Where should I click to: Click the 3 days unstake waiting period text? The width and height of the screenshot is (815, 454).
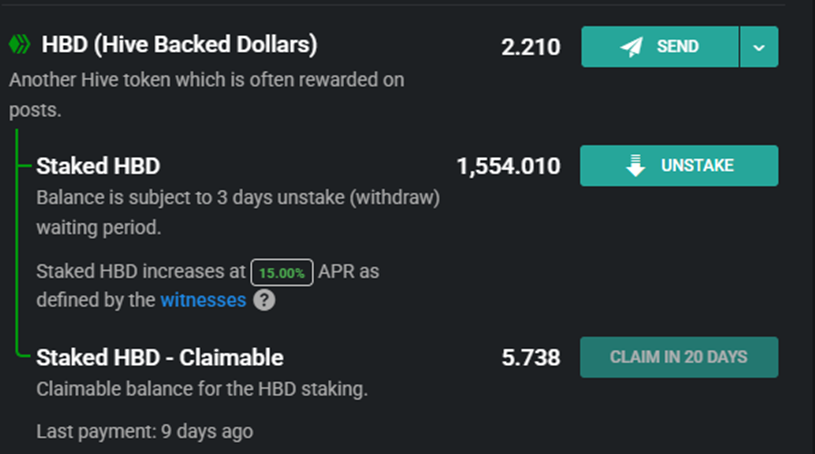tap(238, 198)
